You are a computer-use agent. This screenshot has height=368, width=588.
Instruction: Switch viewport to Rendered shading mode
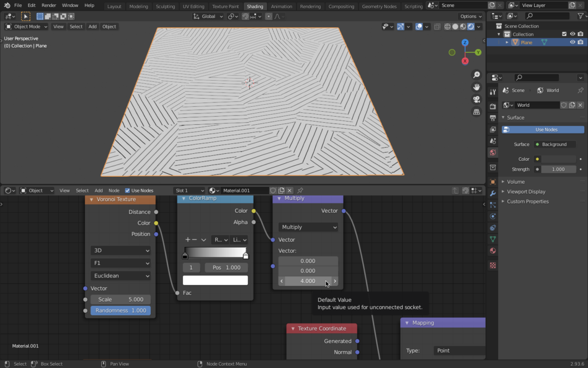[470, 26]
